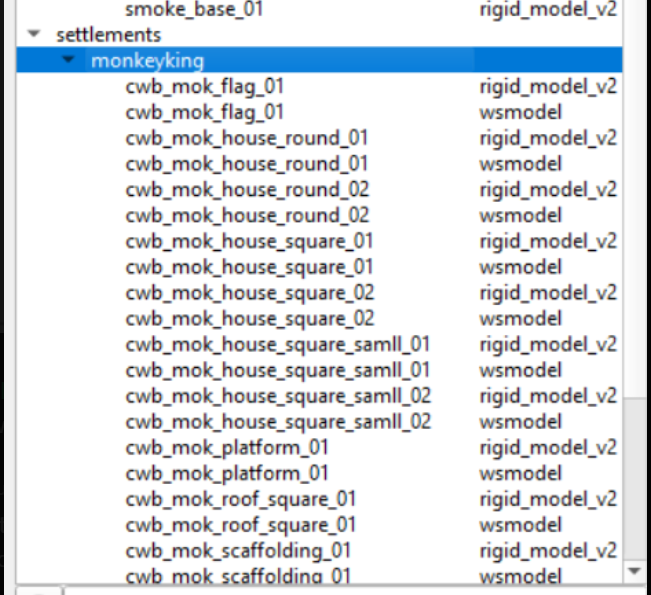Select cwb_mok_house_square_samll_02 wsmodel entry

tap(319, 421)
